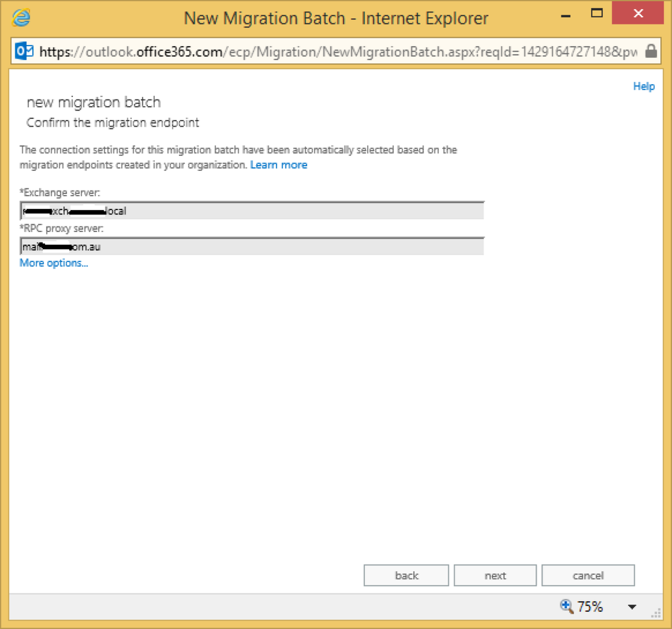Expand More options for migration settings

[x=53, y=263]
